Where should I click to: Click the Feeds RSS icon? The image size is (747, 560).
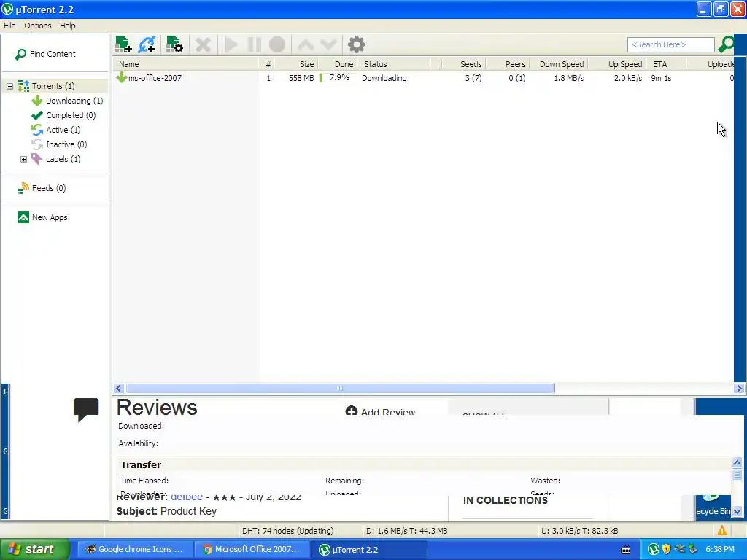tap(23, 189)
